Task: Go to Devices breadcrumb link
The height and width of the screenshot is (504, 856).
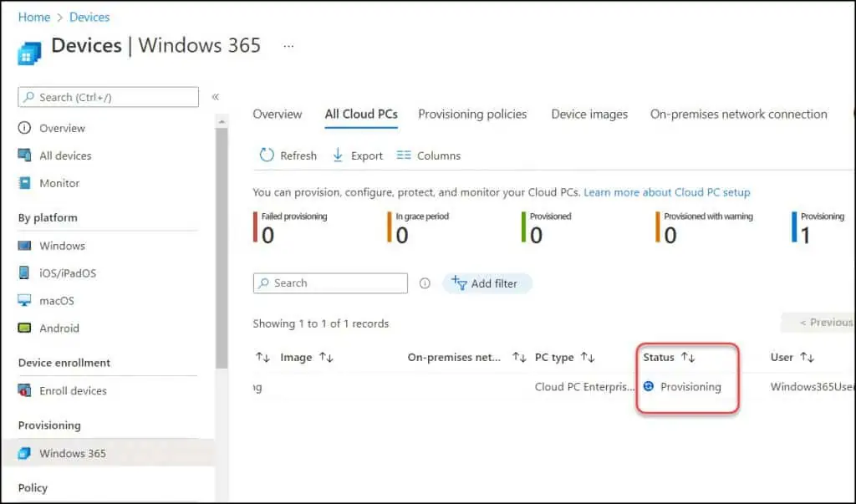Action: [x=89, y=17]
